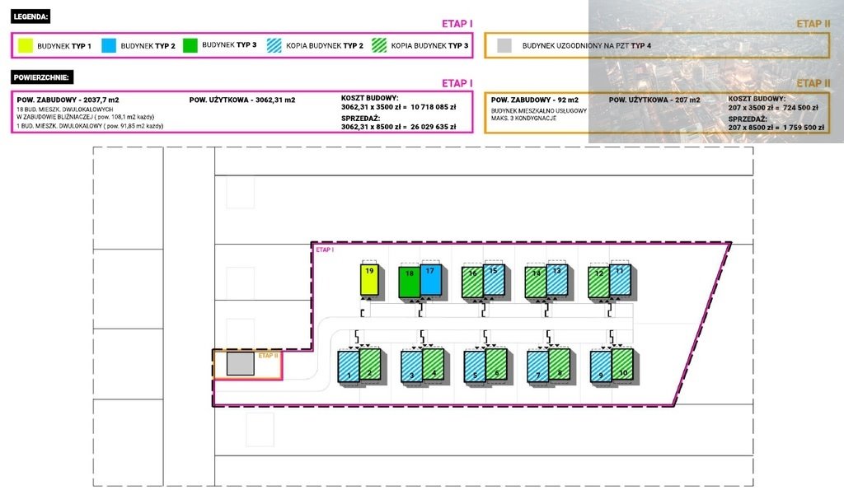Select hatched blue building number 11
Viewport: 844px width, 504px height.
pos(620,280)
